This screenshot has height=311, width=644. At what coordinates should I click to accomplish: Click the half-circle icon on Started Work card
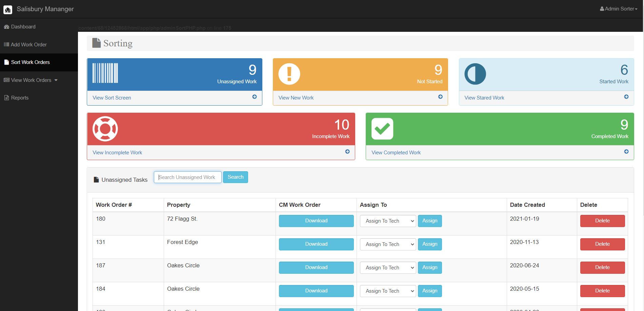(x=475, y=74)
